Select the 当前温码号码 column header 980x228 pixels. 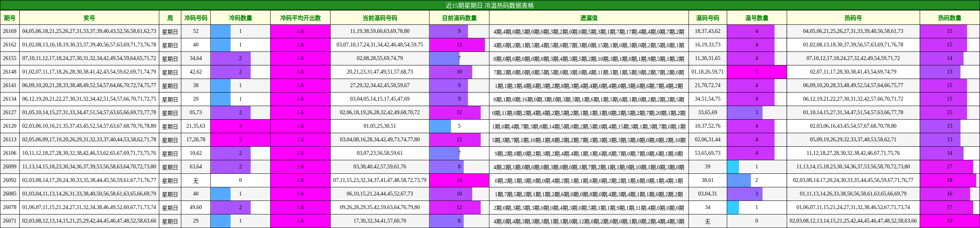coord(380,18)
